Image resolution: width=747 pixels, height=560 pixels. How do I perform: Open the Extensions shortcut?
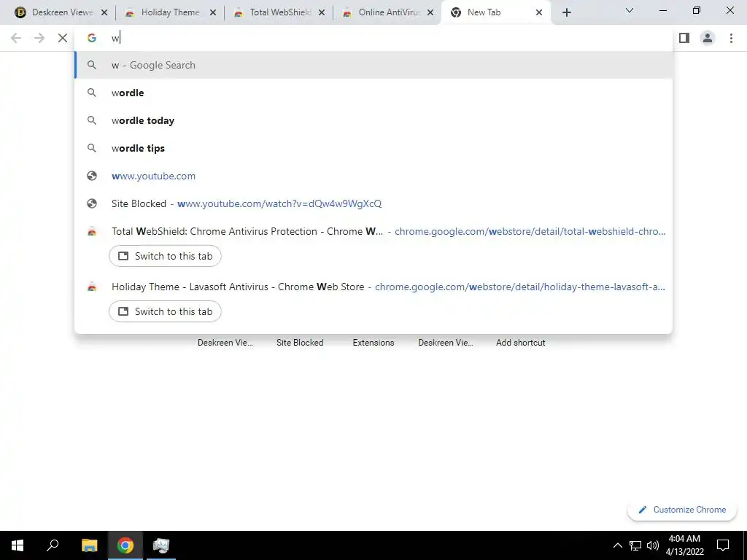click(373, 343)
